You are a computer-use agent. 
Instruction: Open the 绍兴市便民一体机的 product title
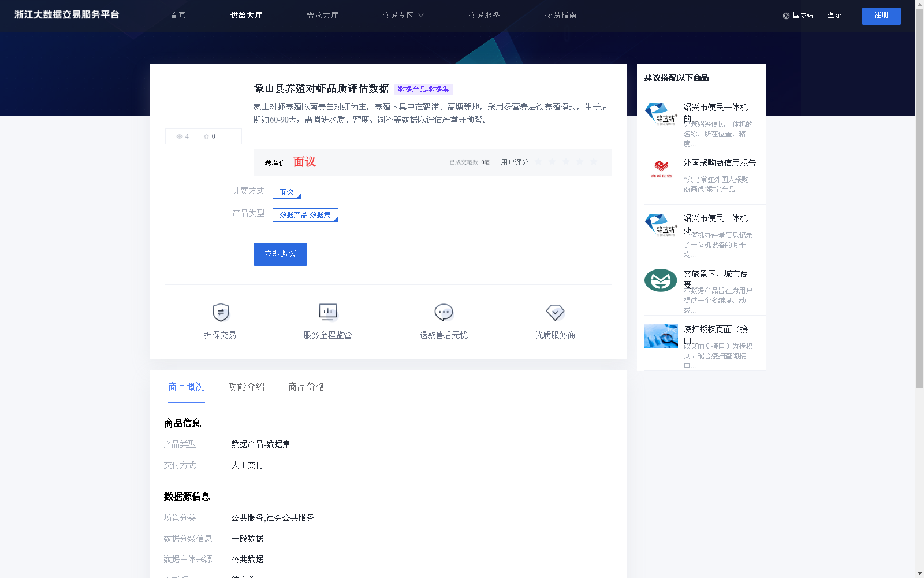716,113
